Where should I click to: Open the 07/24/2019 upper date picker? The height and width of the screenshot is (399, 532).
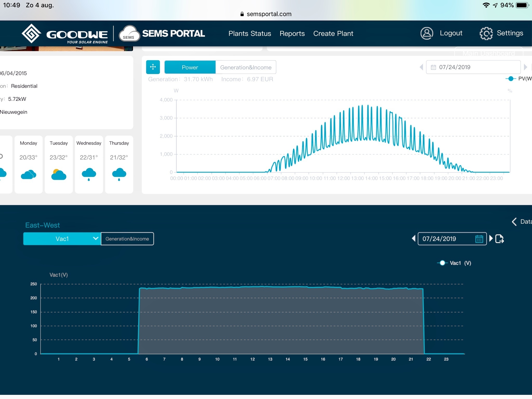[473, 67]
